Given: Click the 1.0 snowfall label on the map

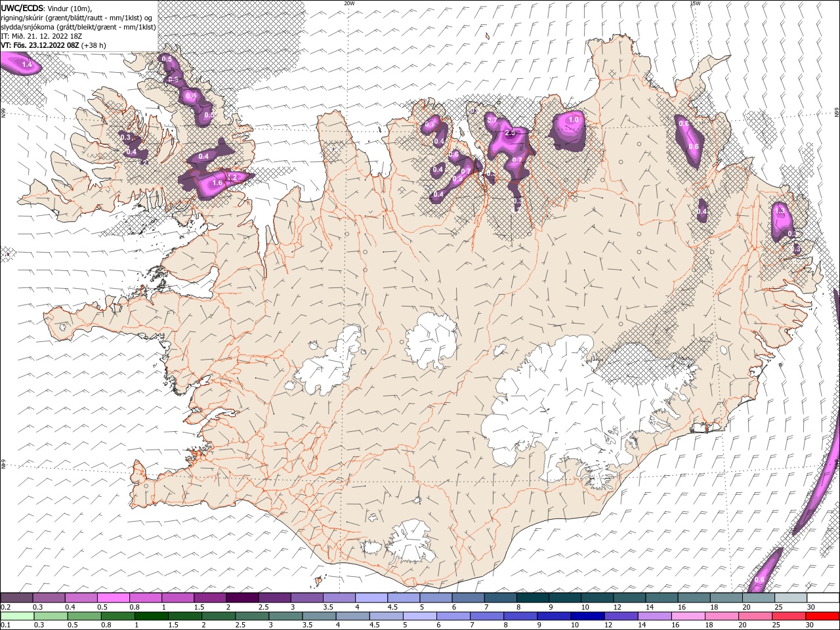Looking at the screenshot, I should pyautogui.click(x=574, y=119).
